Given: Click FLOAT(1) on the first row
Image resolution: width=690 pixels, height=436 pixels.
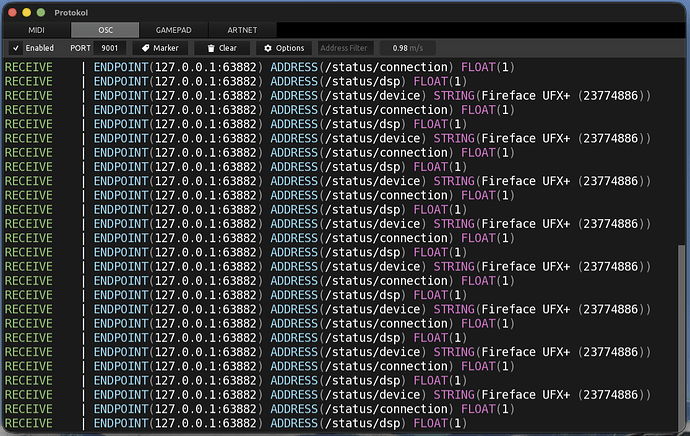Looking at the screenshot, I should coord(488,67).
